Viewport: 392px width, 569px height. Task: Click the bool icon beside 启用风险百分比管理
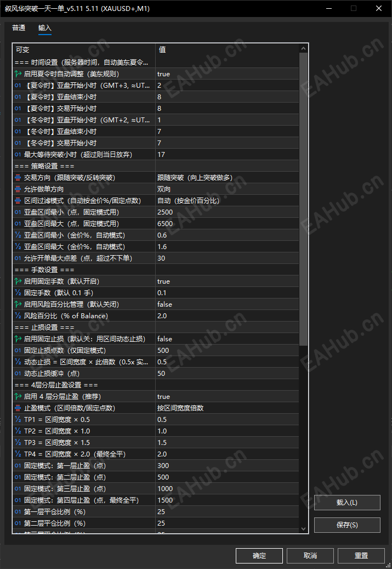pos(18,305)
